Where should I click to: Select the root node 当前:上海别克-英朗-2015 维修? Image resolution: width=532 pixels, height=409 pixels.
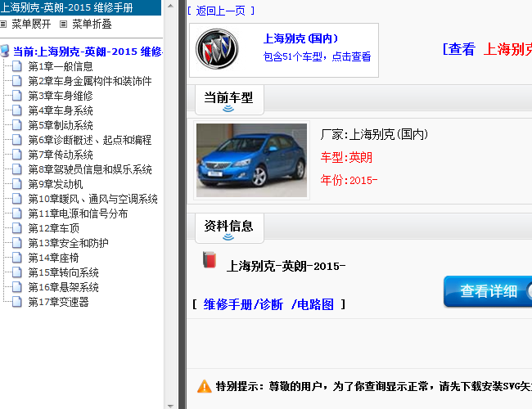tap(88, 52)
